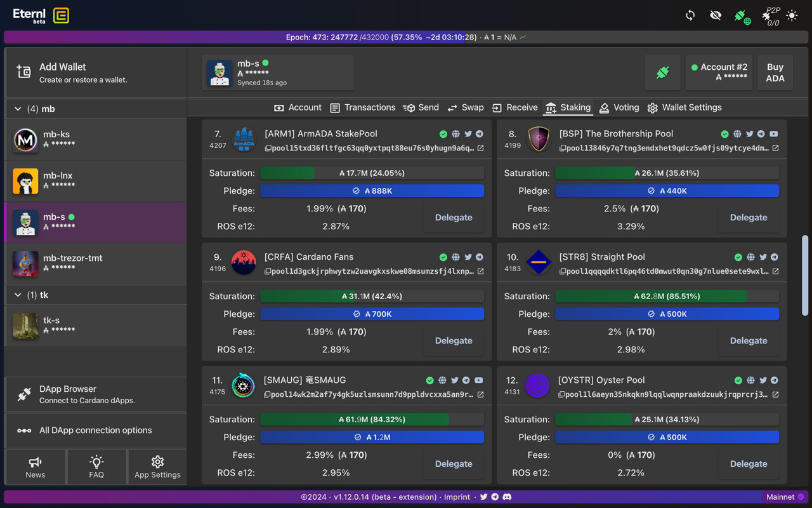Screen dimensions: 812x508
Task: Click the sync refresh icon in header
Action: tap(690, 15)
